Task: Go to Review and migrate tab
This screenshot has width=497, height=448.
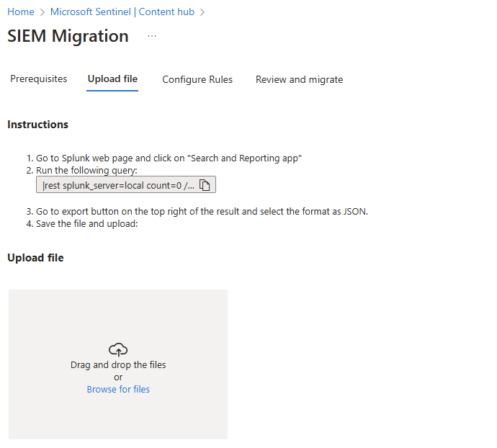Action: 299,79
